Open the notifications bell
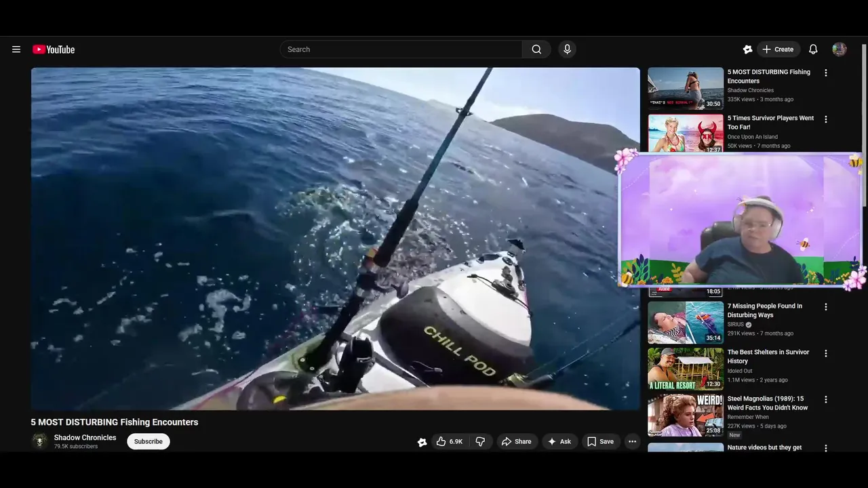Screen dimensions: 868x488 click(813, 49)
